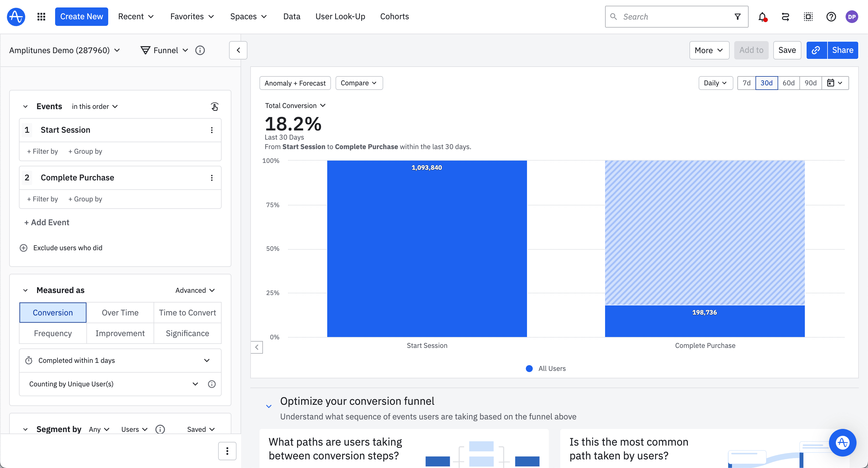Open the Help question mark icon
The height and width of the screenshot is (468, 868).
(831, 16)
